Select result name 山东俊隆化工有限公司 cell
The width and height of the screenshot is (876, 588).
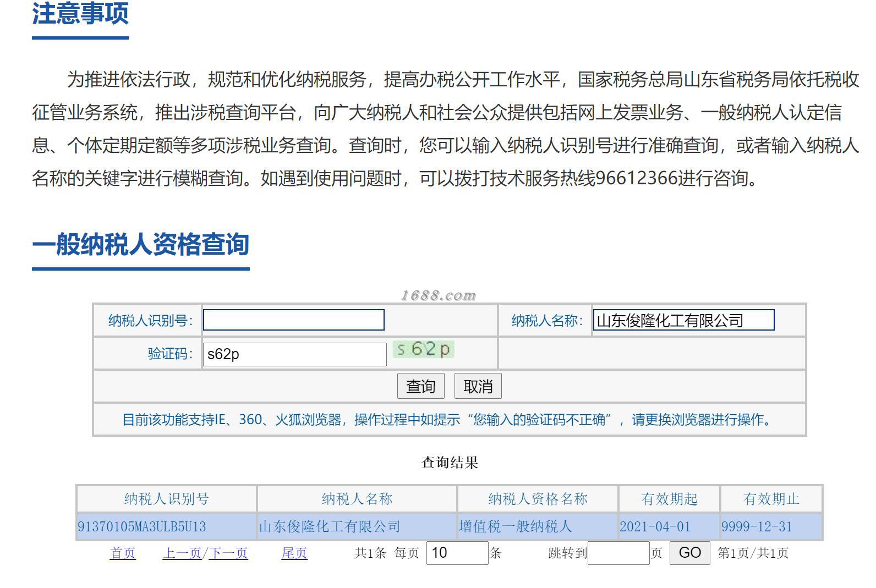point(357,526)
